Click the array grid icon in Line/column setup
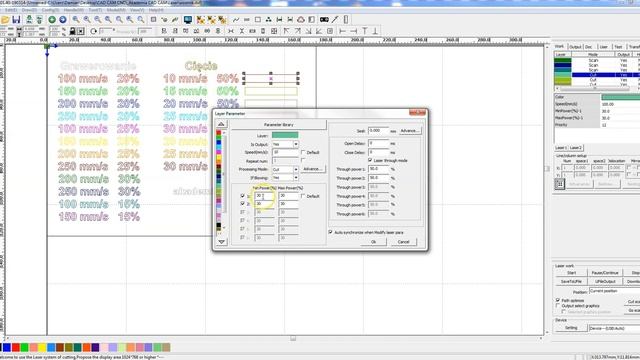 tap(560, 184)
